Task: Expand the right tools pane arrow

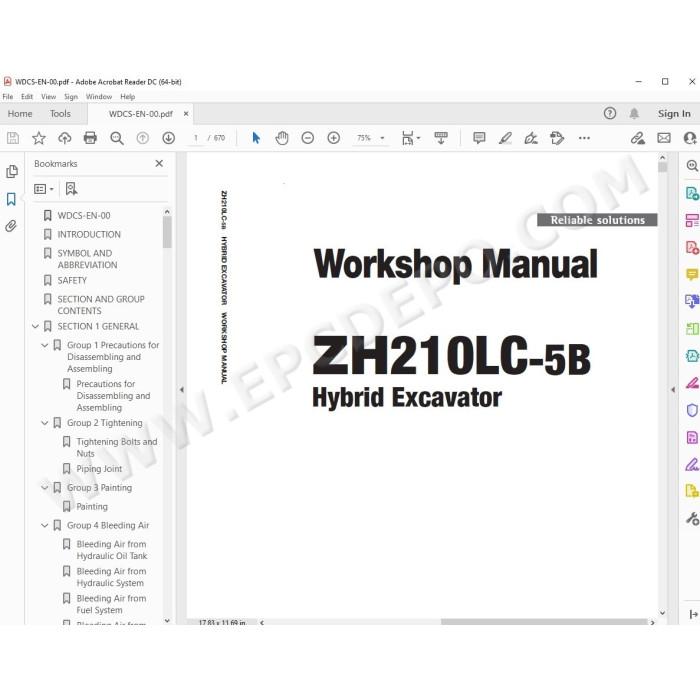Action: coord(673,390)
